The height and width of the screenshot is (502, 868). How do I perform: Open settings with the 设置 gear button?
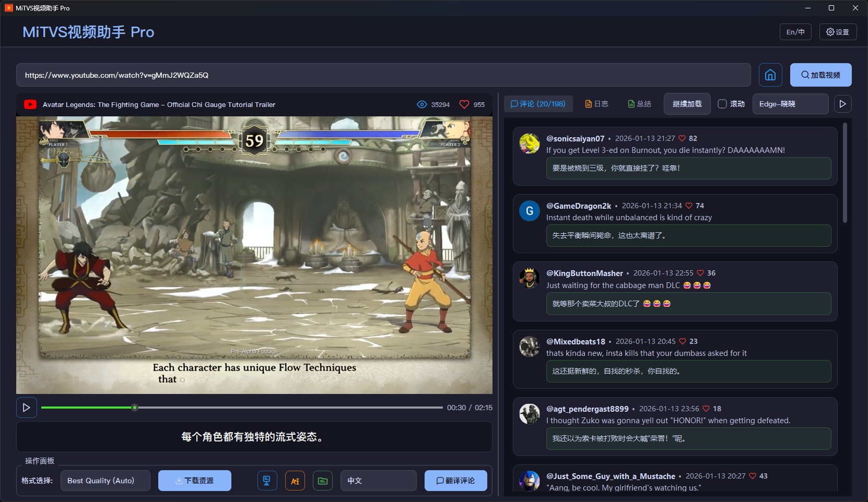(x=838, y=32)
